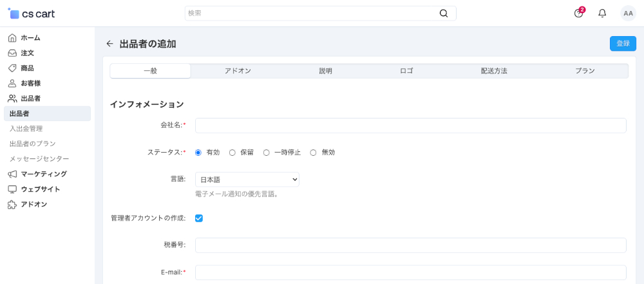Open the 言語 dropdown showing 日本語
This screenshot has width=644, height=284.
click(247, 179)
